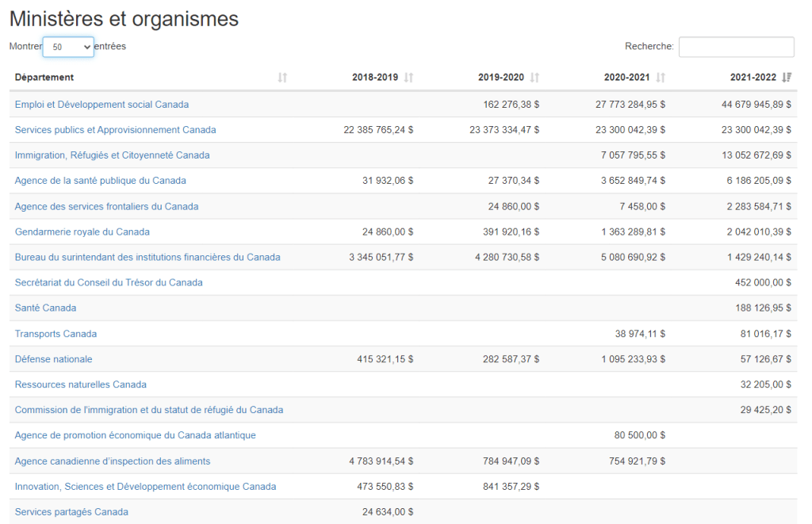Select the Défense nationale link
The height and width of the screenshot is (524, 812).
click(x=53, y=359)
